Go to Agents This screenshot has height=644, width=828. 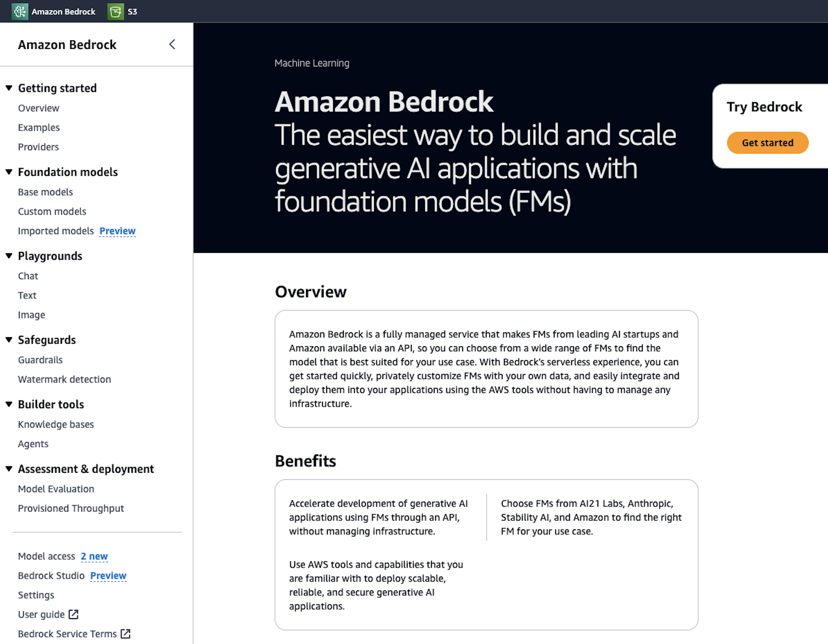pos(33,444)
